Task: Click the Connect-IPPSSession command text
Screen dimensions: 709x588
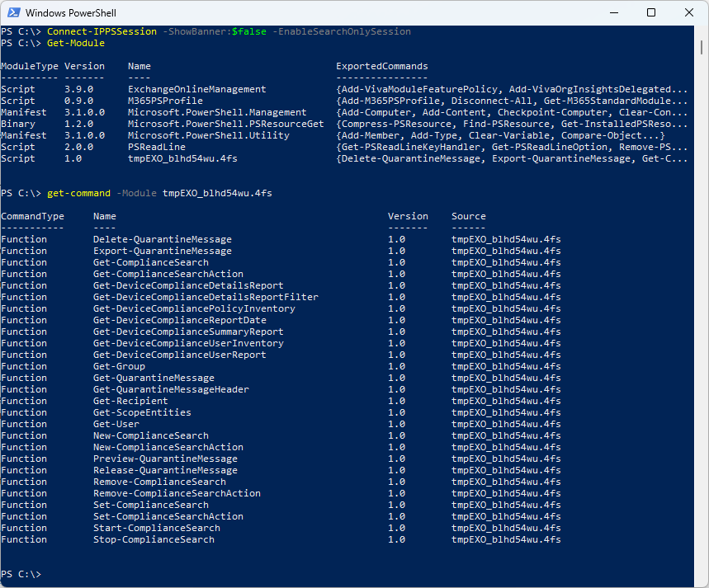Action: (x=102, y=31)
